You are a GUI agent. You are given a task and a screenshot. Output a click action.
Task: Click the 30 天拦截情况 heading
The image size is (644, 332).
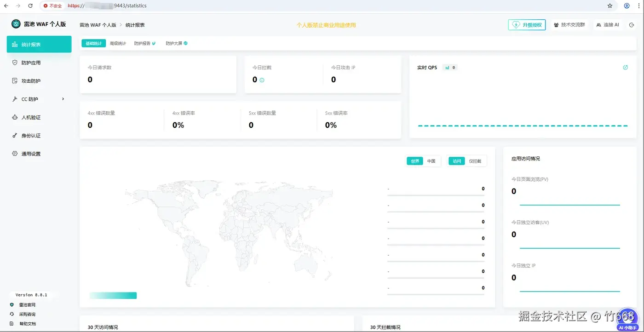click(x=385, y=327)
